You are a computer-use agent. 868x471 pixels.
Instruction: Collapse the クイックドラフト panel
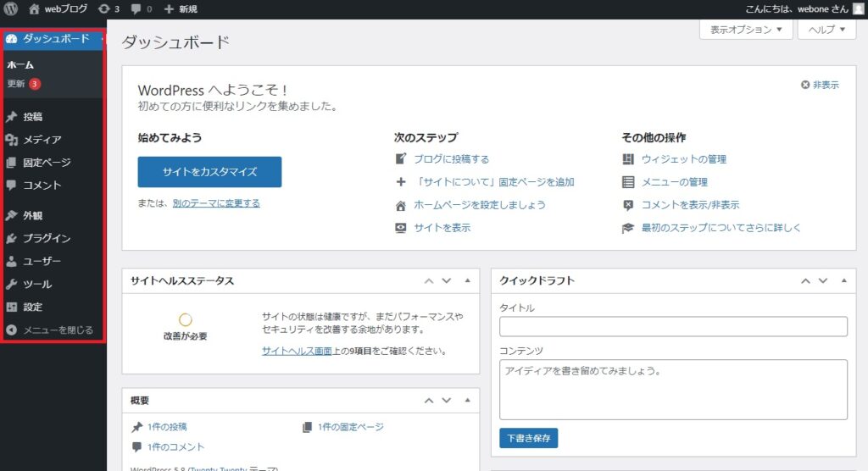click(843, 280)
